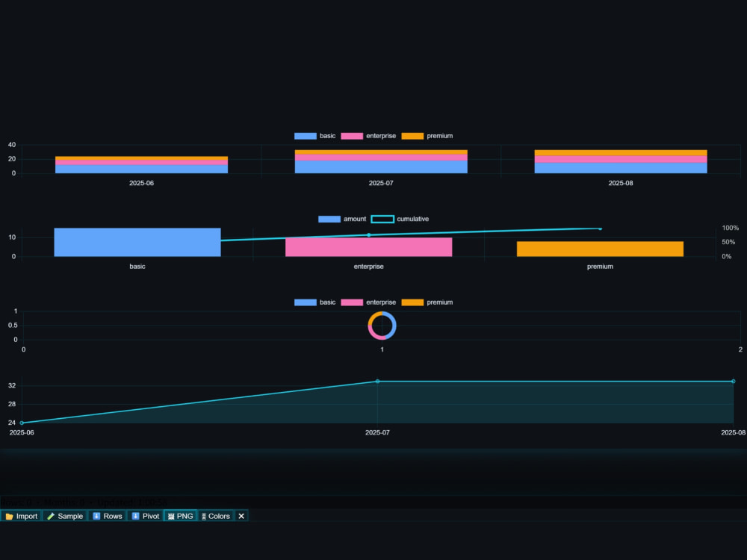Image resolution: width=747 pixels, height=560 pixels.
Task: Click the 2025-06 stacked bar
Action: coord(141,165)
